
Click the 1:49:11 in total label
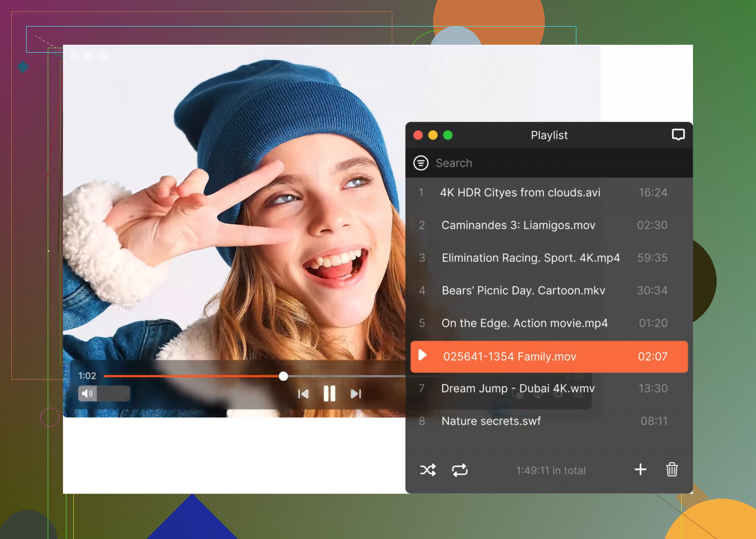pos(551,471)
